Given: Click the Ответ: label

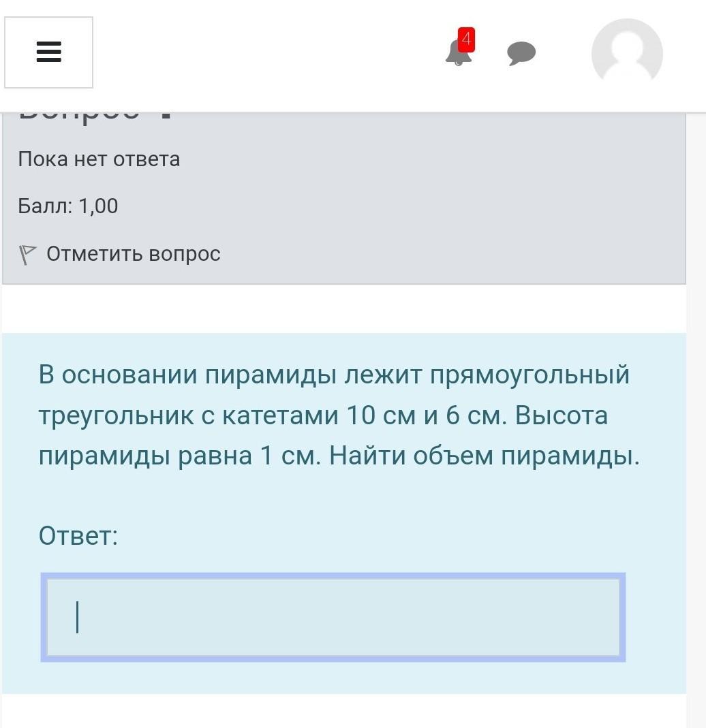Looking at the screenshot, I should click(78, 535).
